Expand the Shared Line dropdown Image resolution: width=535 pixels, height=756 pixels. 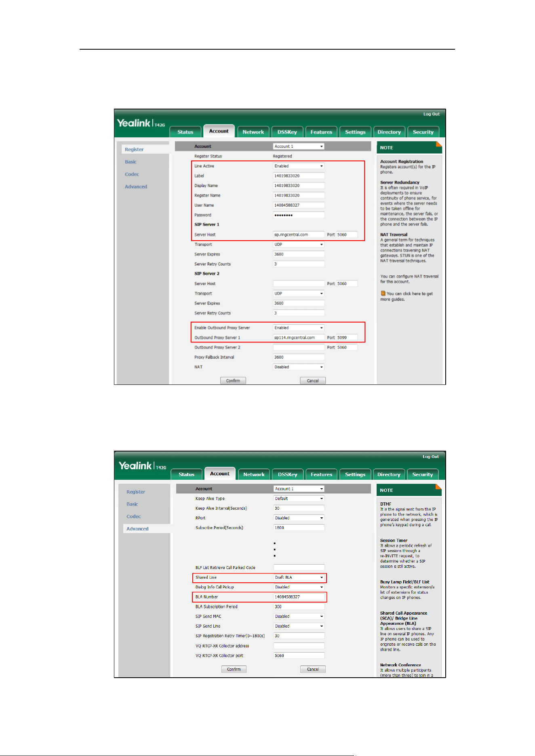point(299,577)
